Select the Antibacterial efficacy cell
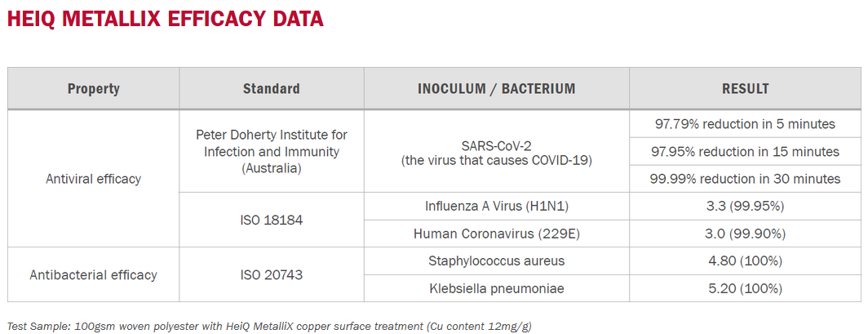The width and height of the screenshot is (868, 334). tap(94, 274)
